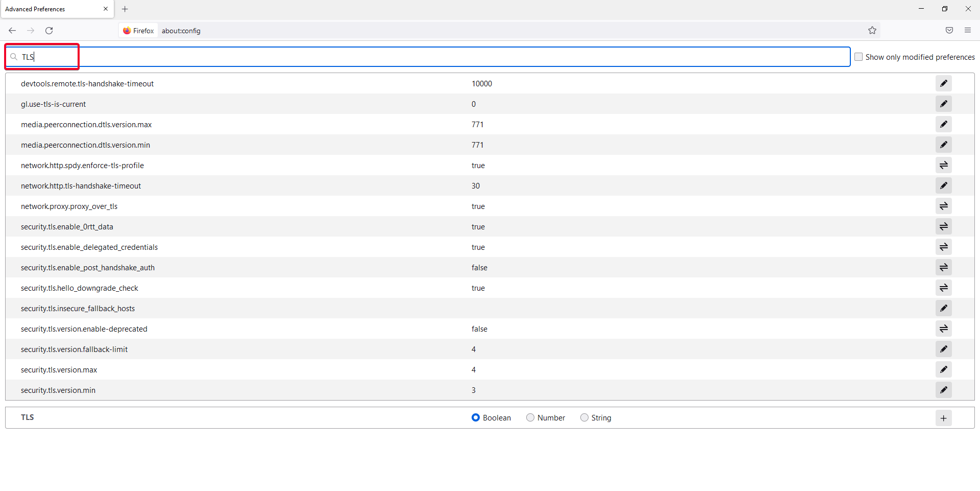Select the String radio button
Screen dimensions: 980x491
click(x=584, y=418)
